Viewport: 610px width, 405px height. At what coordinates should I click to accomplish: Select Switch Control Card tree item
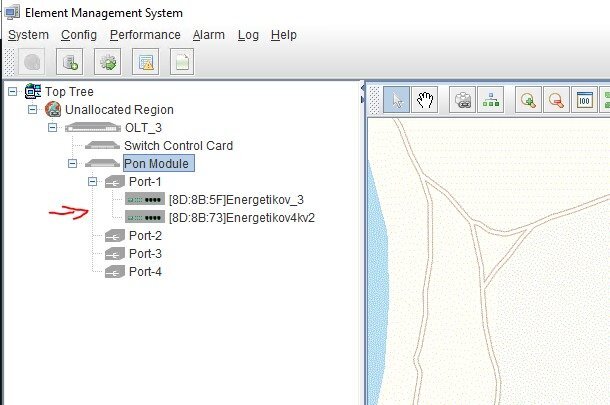click(x=179, y=146)
